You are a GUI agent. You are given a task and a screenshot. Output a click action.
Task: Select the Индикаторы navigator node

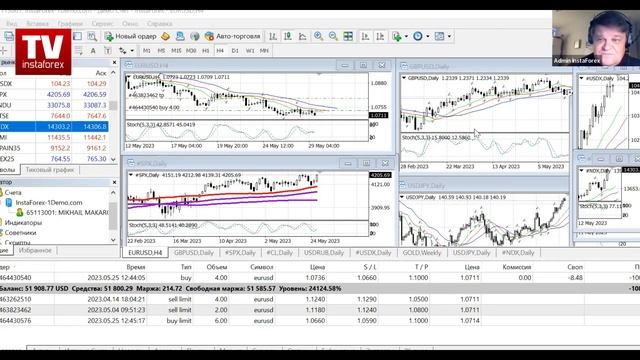point(23,222)
